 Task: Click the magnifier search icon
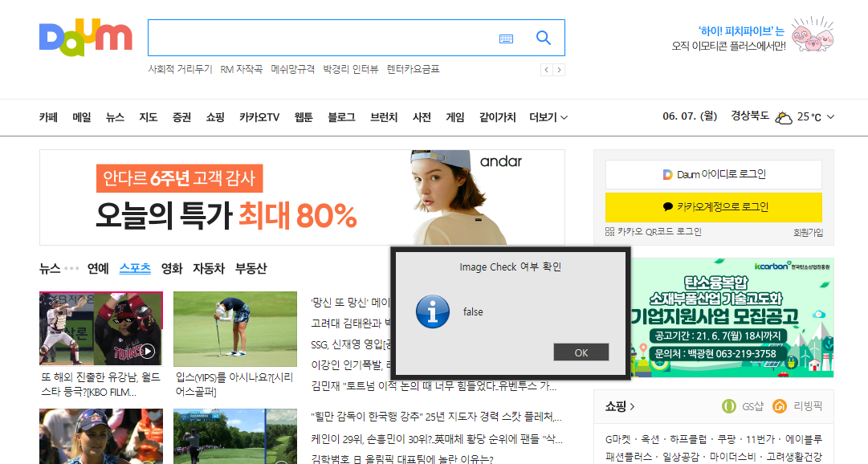tap(544, 38)
